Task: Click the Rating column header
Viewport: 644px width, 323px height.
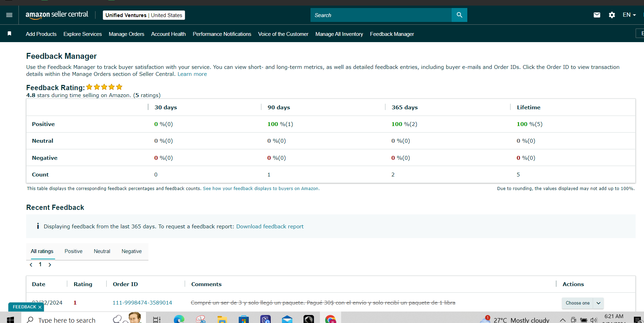Action: click(83, 284)
